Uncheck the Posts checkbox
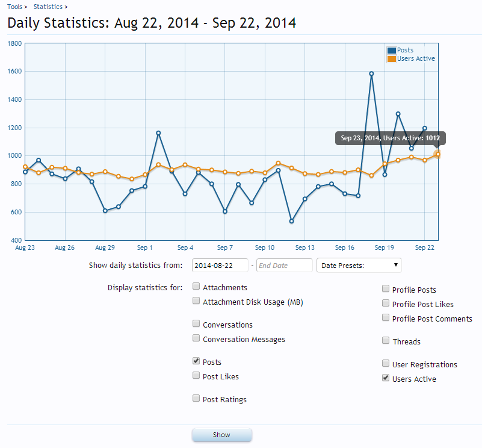482x448 pixels. tap(196, 361)
